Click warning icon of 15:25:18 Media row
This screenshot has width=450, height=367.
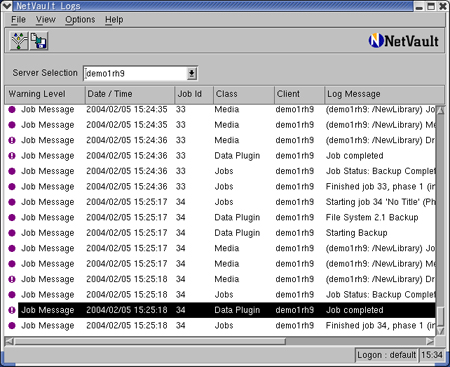(12, 279)
